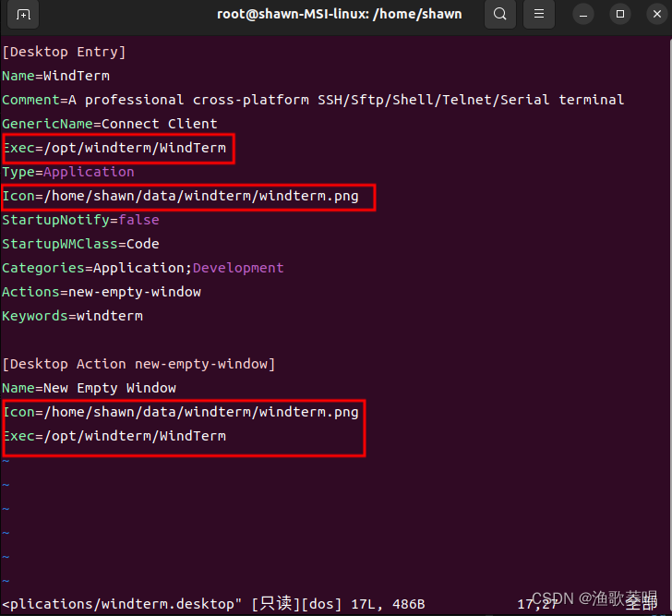This screenshot has height=616, width=672.
Task: Click the window title root@shawn-MSI-linux
Action: [339, 14]
